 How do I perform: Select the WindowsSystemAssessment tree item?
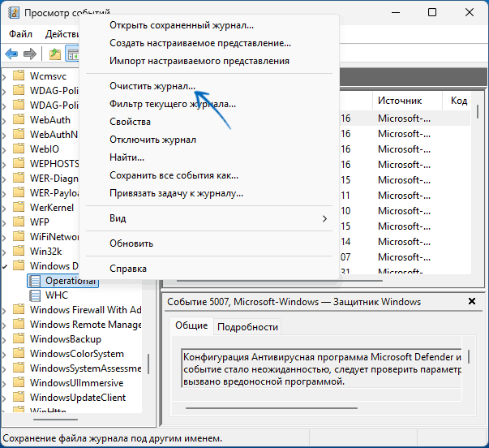(85, 368)
